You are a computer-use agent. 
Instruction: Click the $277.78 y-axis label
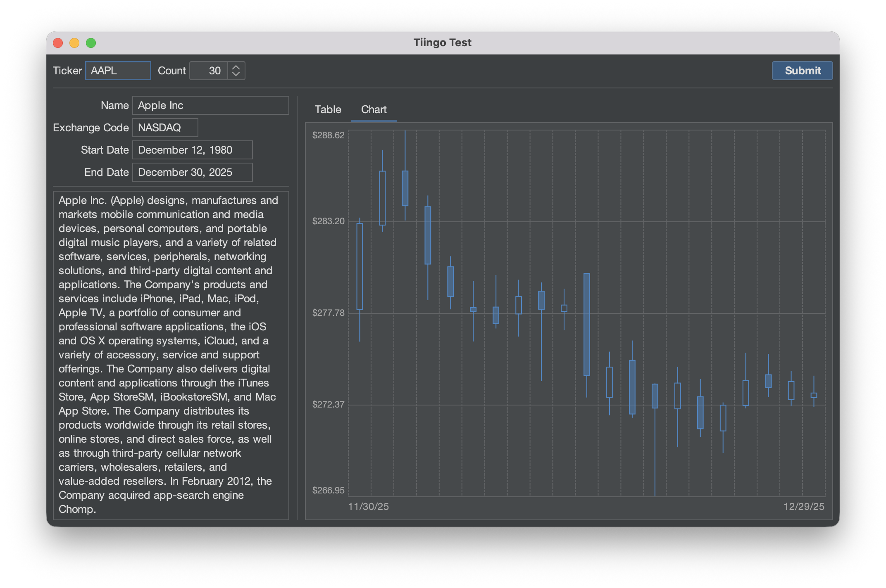click(328, 313)
